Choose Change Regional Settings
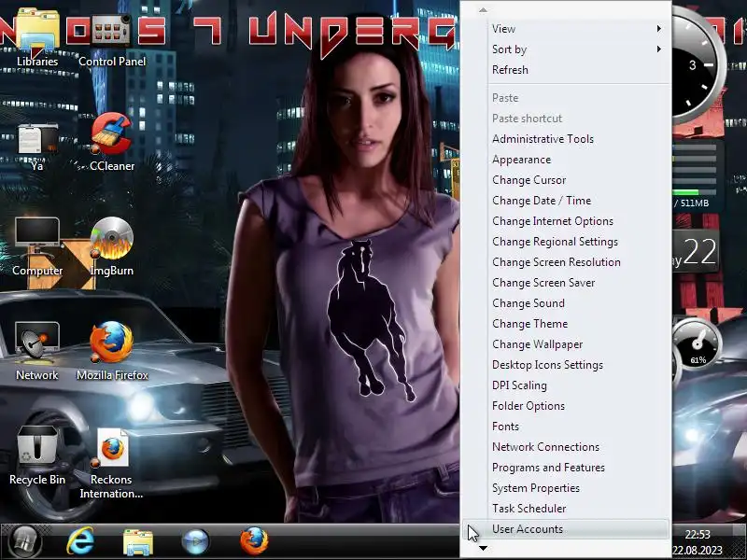This screenshot has width=747, height=560. pos(578,241)
